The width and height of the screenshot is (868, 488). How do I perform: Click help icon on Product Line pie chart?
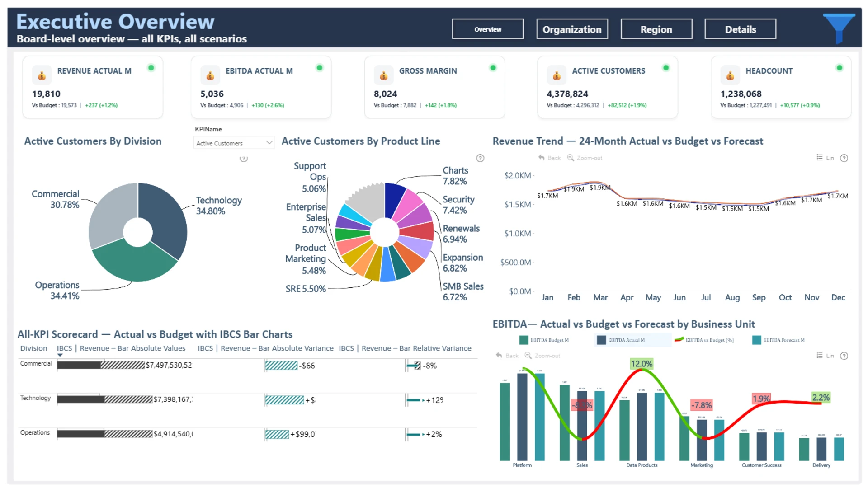[x=480, y=158]
